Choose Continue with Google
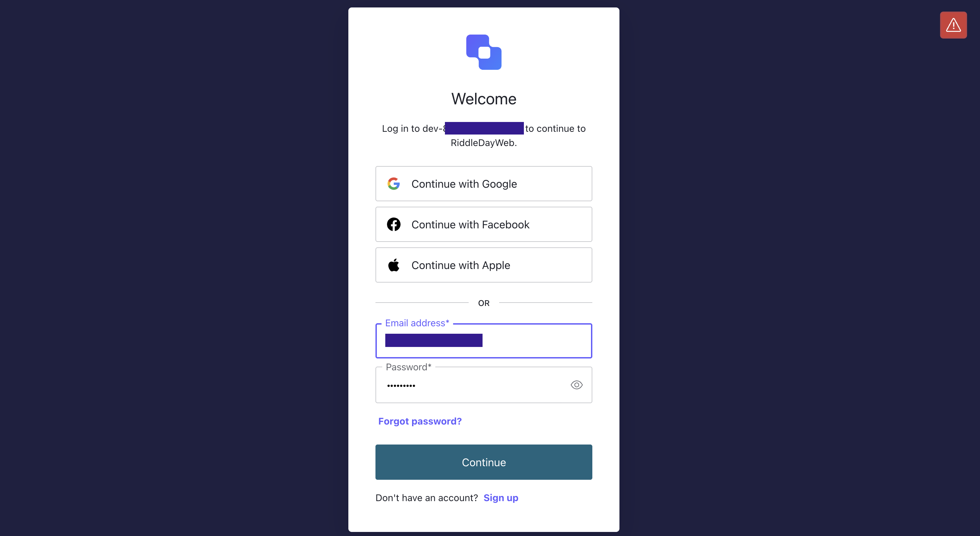This screenshot has height=536, width=980. point(484,184)
